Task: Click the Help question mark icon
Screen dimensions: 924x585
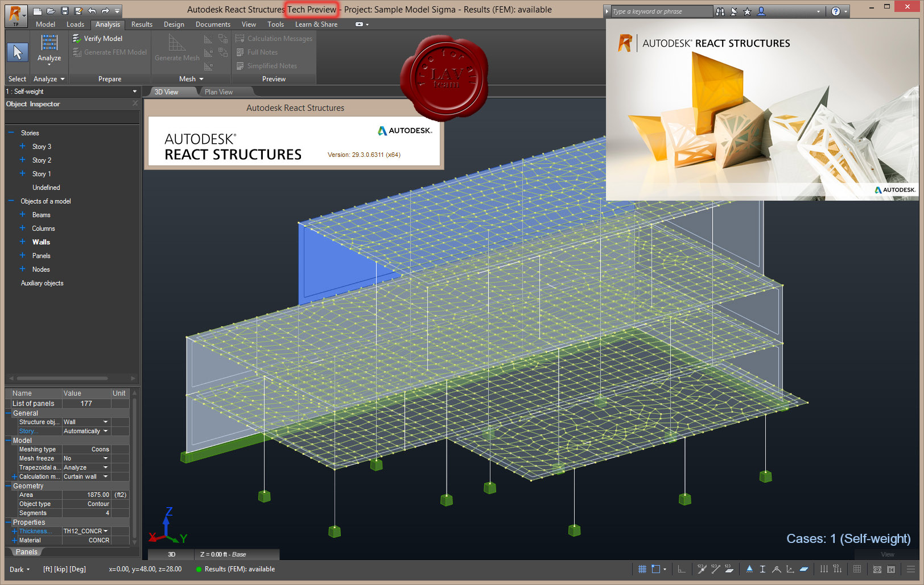Action: click(835, 11)
